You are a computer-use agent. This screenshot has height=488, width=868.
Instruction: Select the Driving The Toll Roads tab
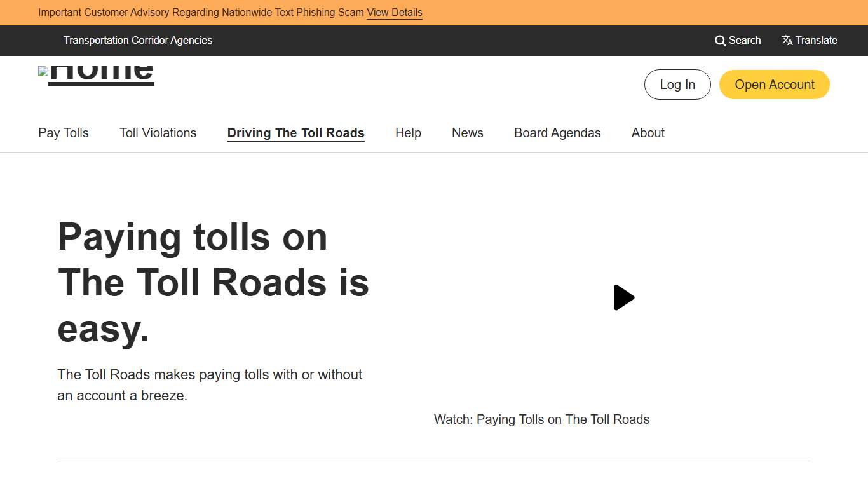point(295,133)
